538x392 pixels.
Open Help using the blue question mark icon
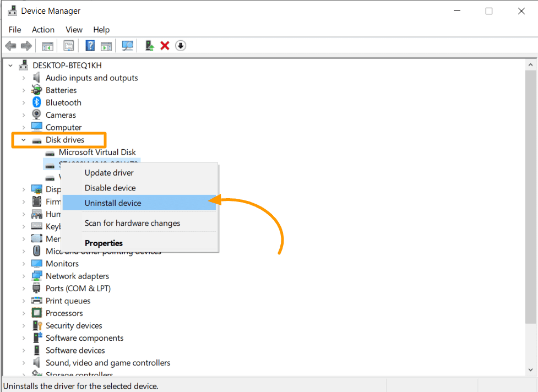[90, 45]
